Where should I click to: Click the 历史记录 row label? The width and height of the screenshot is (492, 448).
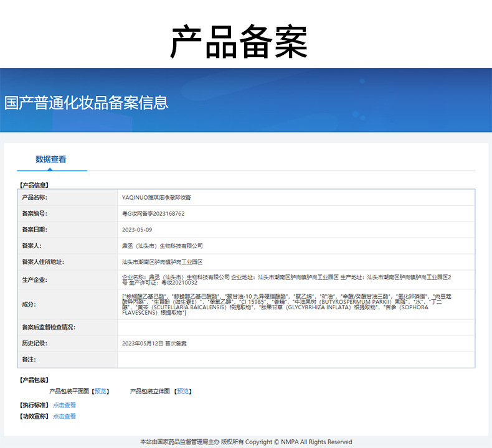pos(34,343)
